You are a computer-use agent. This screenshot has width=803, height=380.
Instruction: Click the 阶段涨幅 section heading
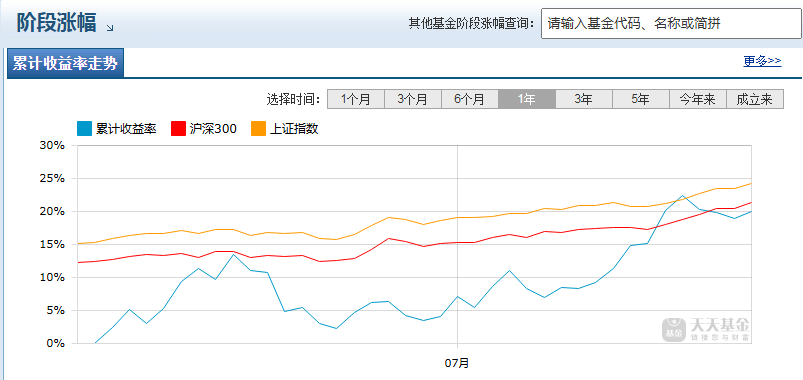coord(56,23)
